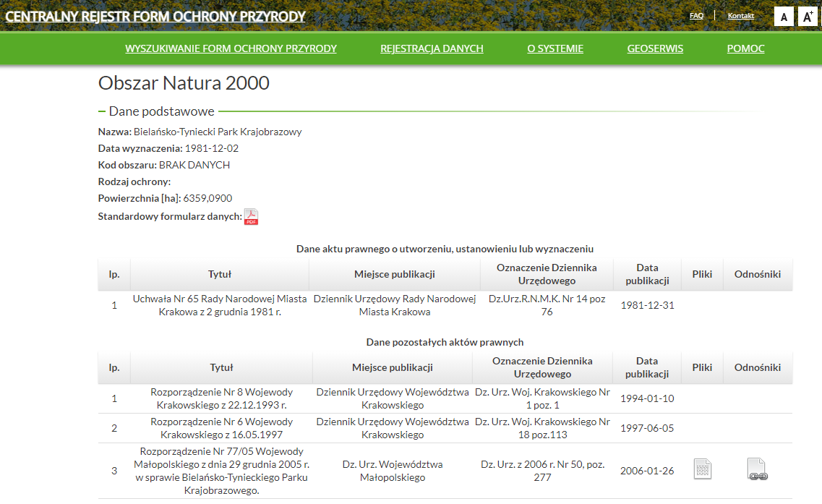This screenshot has width=822, height=504.
Task: Click Data publikacji header in second table
Action: pyautogui.click(x=646, y=367)
